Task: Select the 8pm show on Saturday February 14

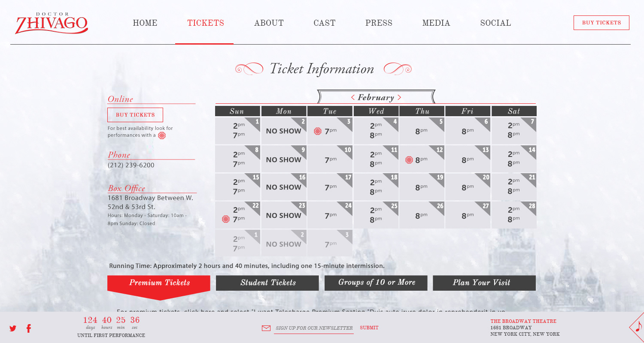Action: (514, 163)
